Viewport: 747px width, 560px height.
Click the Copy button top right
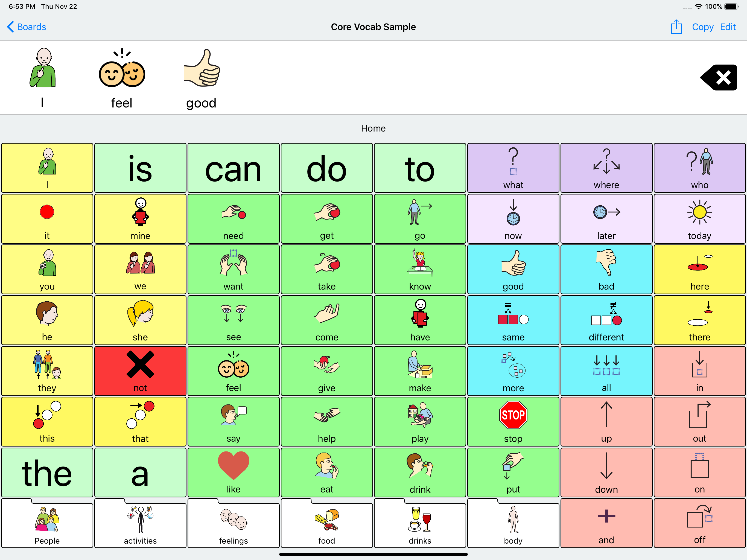tap(702, 27)
